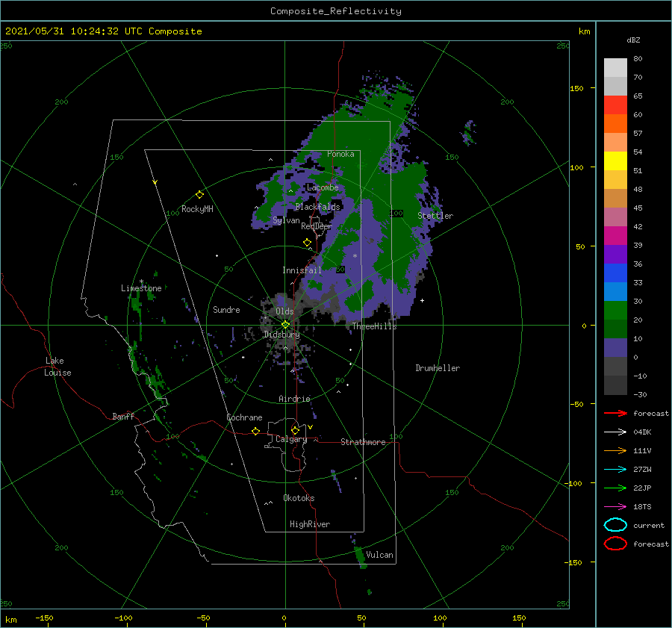The height and width of the screenshot is (628, 672).
Task: Click the Drumheller town label
Action: (x=438, y=368)
